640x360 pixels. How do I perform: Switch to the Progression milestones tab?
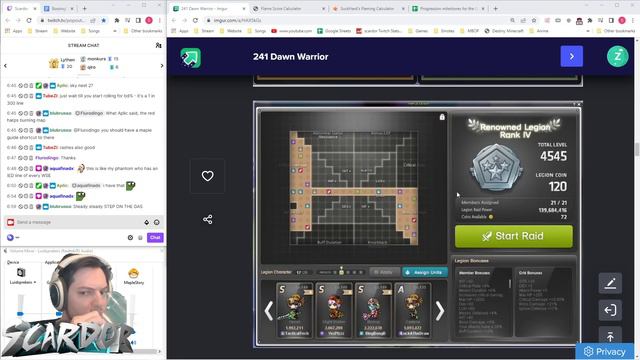click(448, 9)
